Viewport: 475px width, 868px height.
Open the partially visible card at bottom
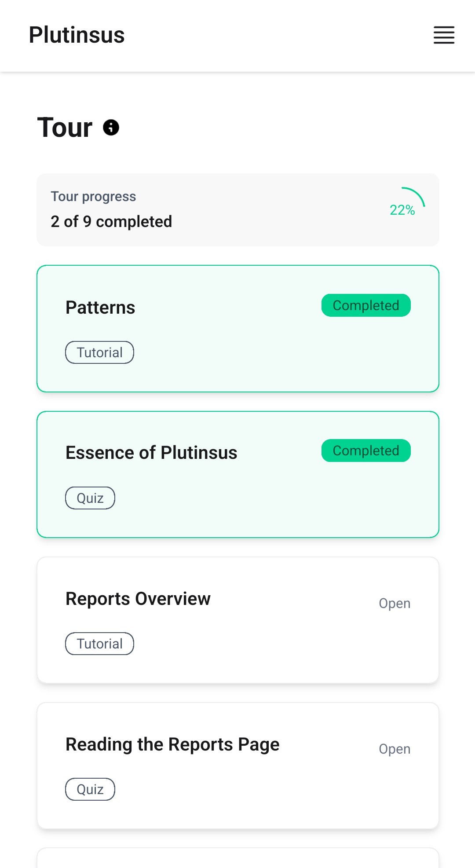click(x=238, y=858)
